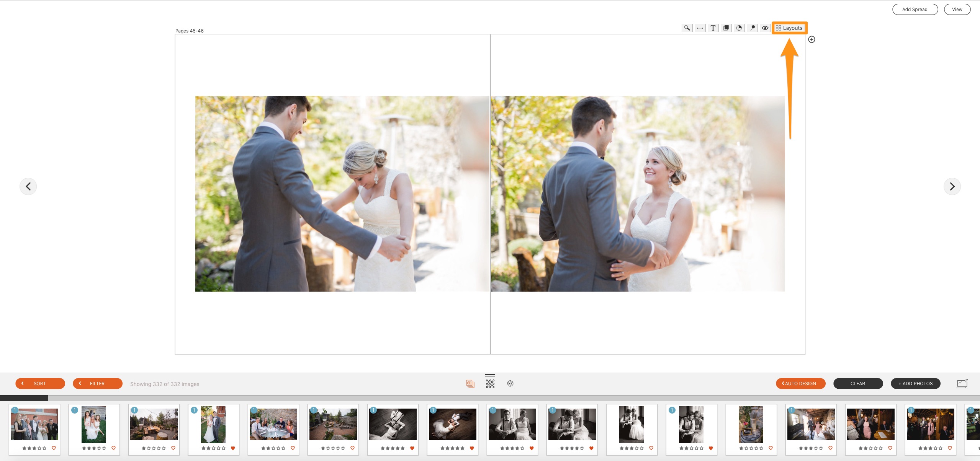Select the floral arrangement on barrel thumbnail

click(751, 424)
